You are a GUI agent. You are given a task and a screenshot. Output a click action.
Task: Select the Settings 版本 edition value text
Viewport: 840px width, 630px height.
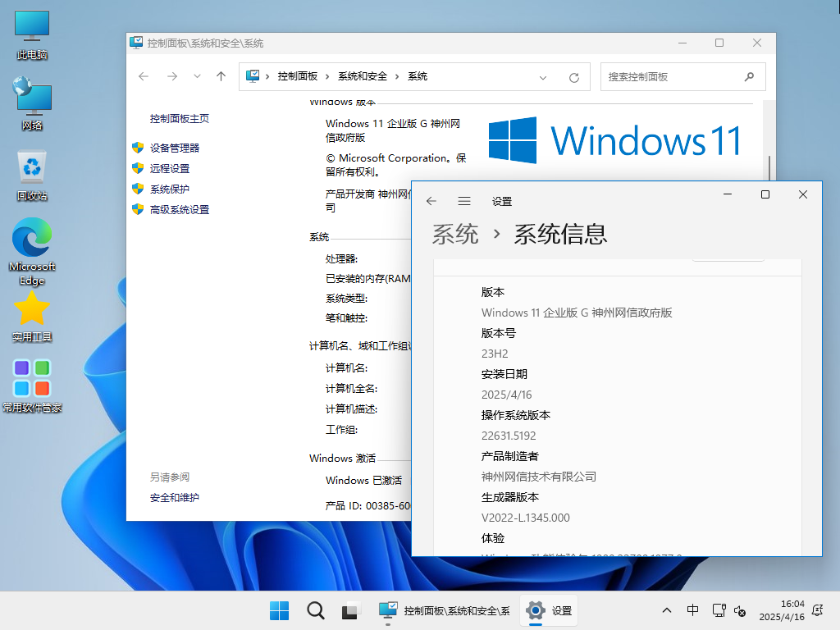click(577, 313)
